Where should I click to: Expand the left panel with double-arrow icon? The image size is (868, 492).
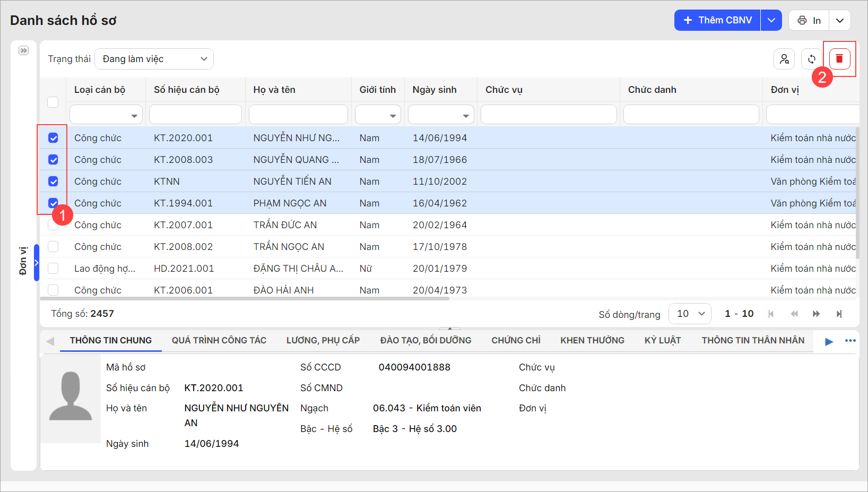pos(23,50)
